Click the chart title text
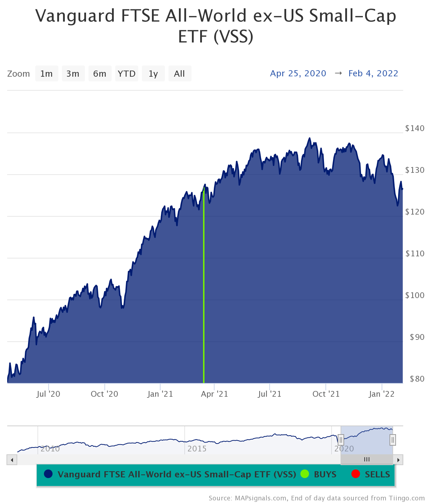Viewport: 432px width, 504px height. (x=216, y=26)
